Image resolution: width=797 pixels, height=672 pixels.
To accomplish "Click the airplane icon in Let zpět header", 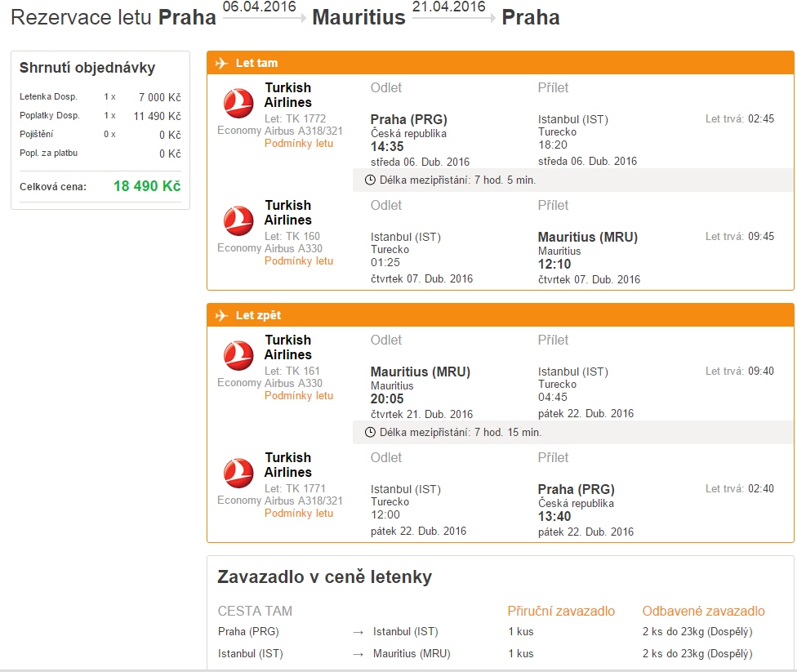I will pyautogui.click(x=221, y=315).
